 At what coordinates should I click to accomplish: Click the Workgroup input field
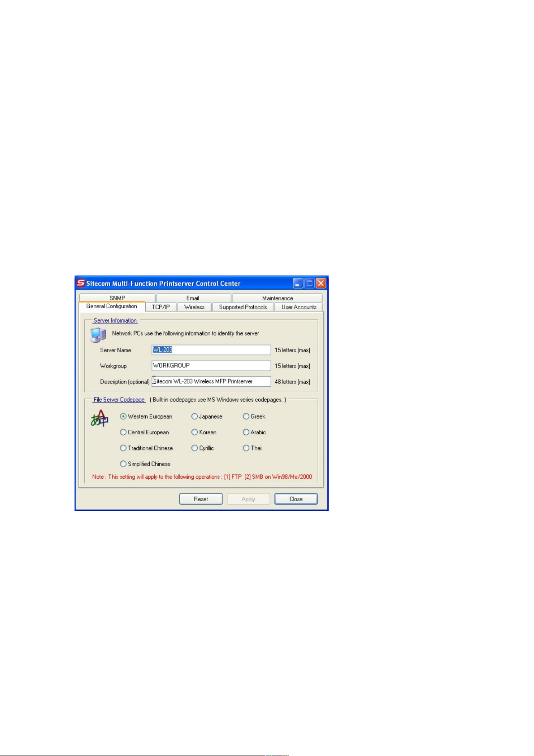(211, 366)
